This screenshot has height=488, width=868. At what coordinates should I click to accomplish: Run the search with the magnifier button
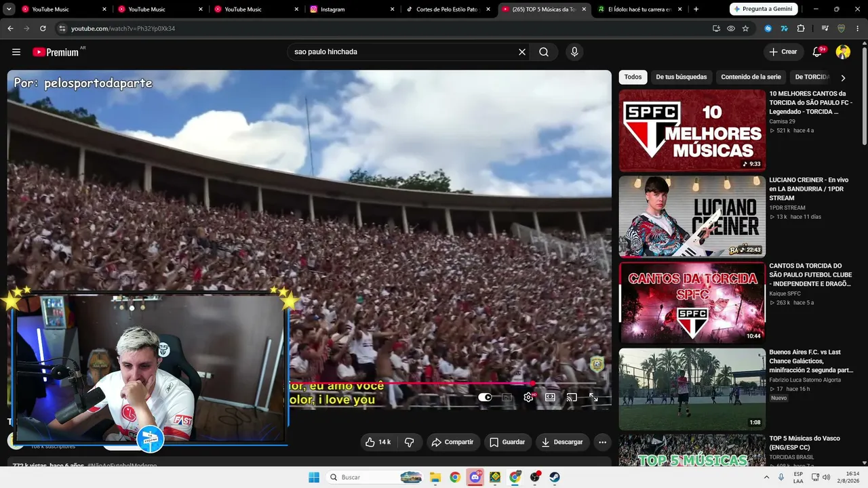click(x=544, y=52)
